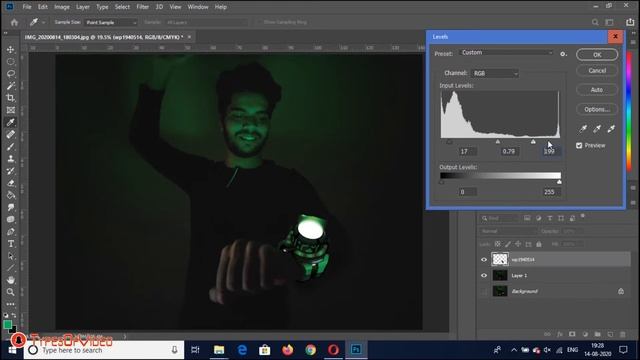
Task: Select the Type tool
Action: point(11,244)
